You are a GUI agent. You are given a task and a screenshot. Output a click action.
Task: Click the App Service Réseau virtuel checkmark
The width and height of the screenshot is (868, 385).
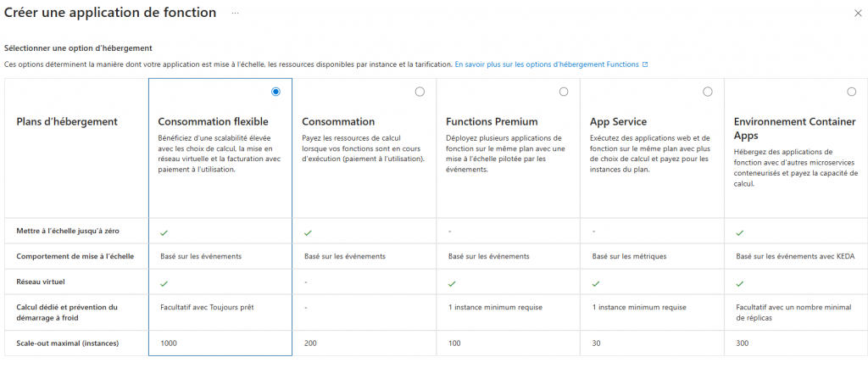click(x=596, y=283)
